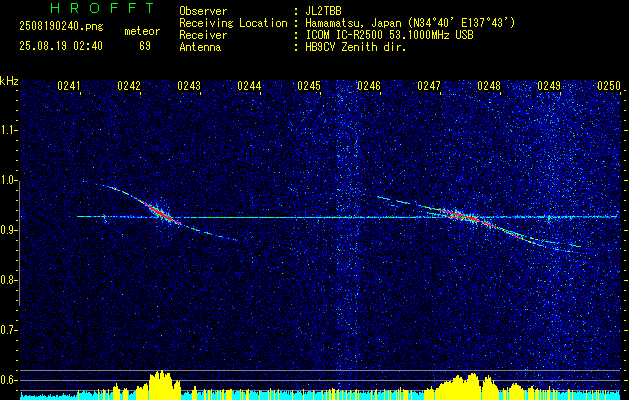Click the 0246 time marker
The height and width of the screenshot is (400, 629).
click(369, 86)
